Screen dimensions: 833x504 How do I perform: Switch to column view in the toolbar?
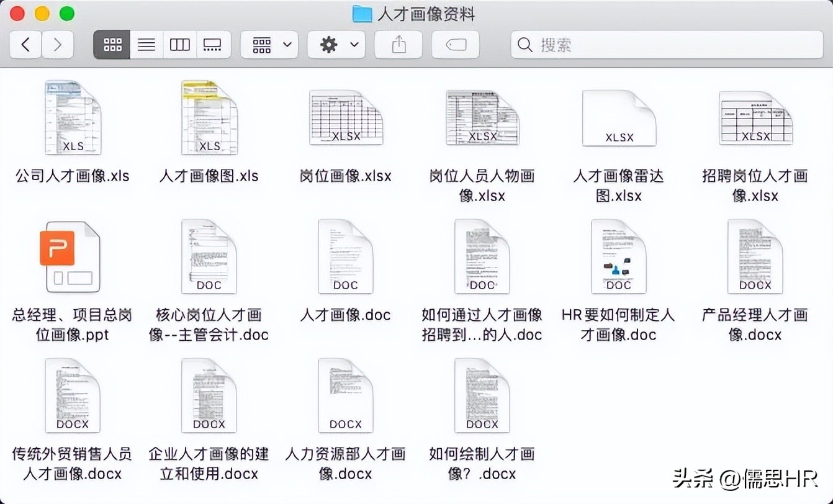pyautogui.click(x=179, y=44)
